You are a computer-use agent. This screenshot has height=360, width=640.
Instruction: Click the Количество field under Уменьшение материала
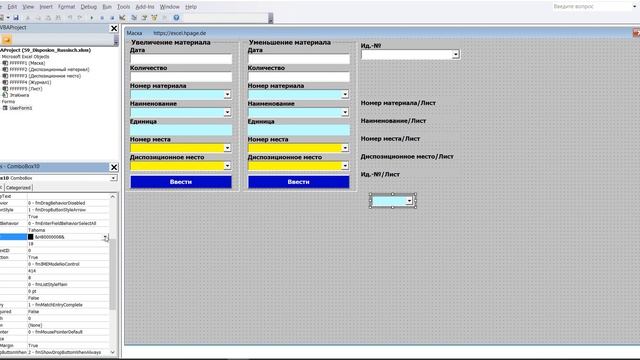coord(298,77)
